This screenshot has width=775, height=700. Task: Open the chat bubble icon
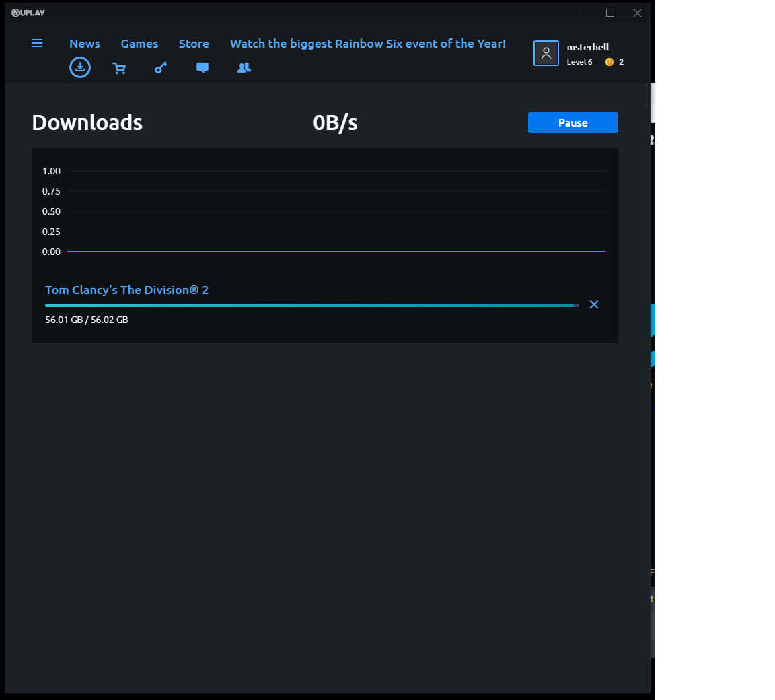[202, 68]
